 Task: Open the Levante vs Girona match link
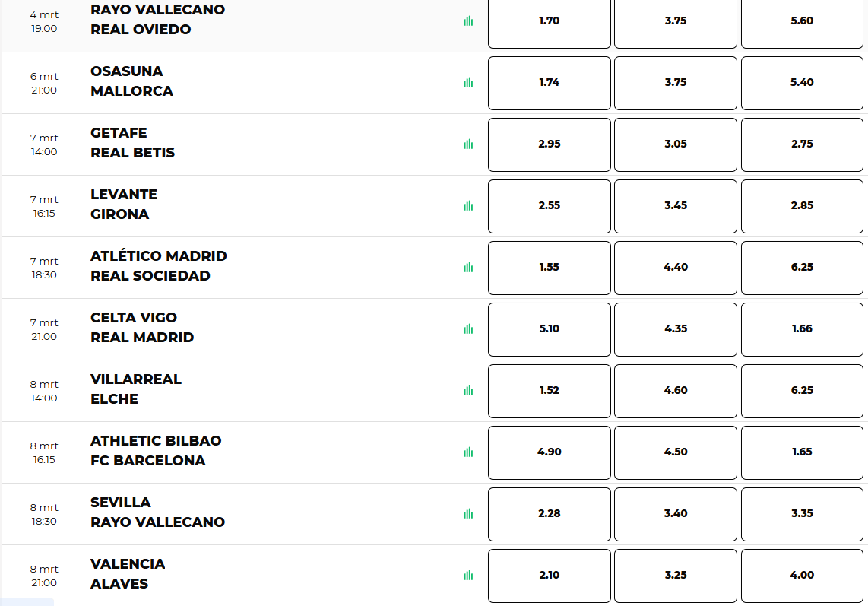coord(124,205)
